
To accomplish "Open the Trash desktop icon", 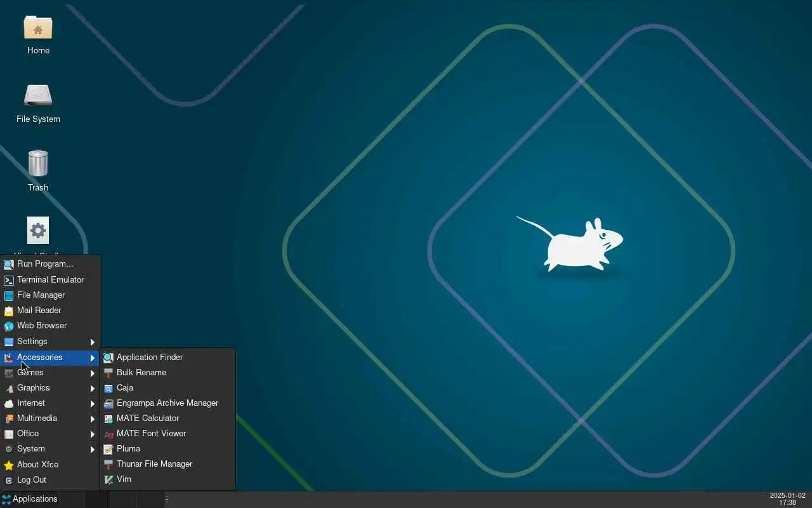I will point(38,163).
